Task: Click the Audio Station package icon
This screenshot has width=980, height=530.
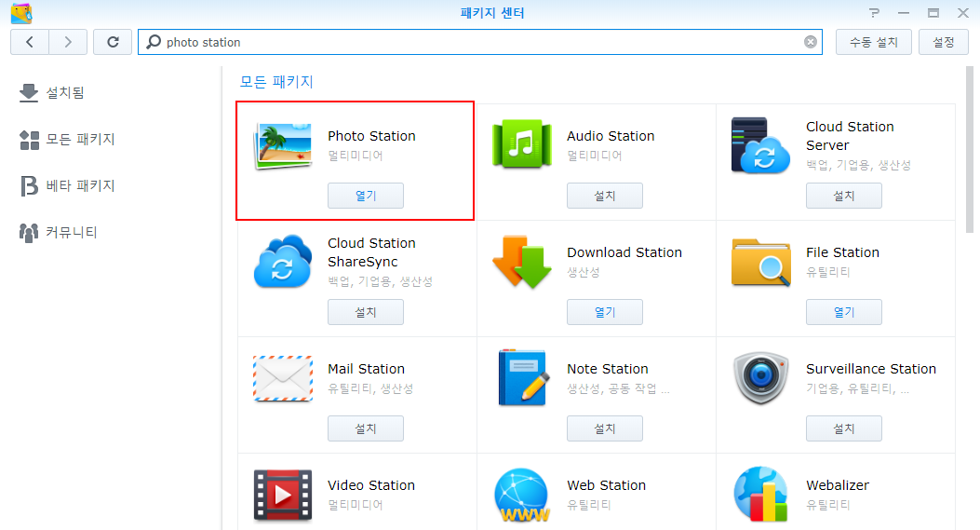Action: pos(522,144)
